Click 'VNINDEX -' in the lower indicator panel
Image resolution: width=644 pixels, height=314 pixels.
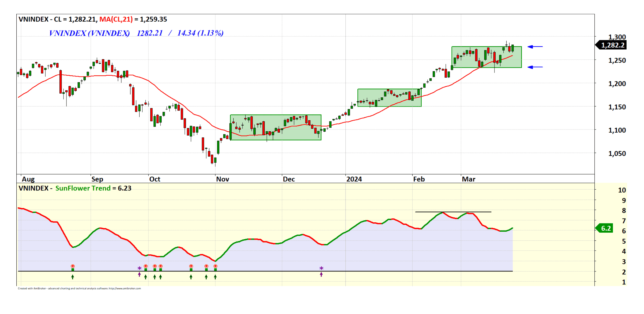click(x=35, y=188)
